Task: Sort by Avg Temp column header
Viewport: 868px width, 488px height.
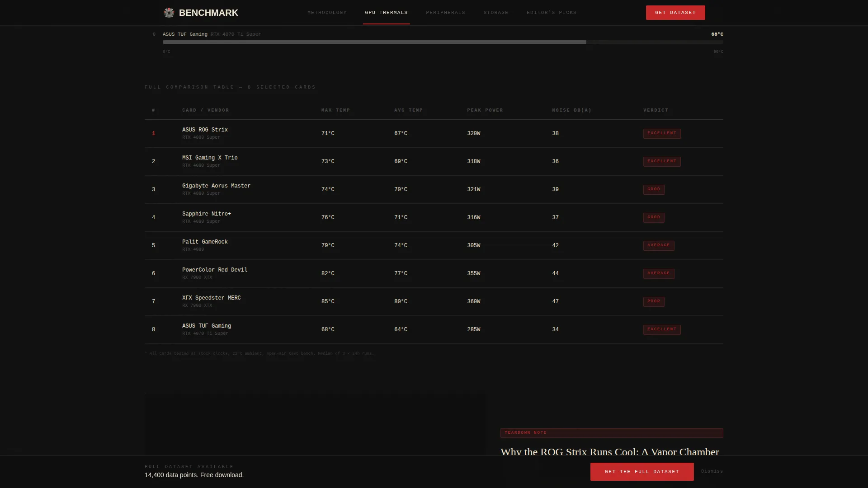Action: (x=409, y=110)
